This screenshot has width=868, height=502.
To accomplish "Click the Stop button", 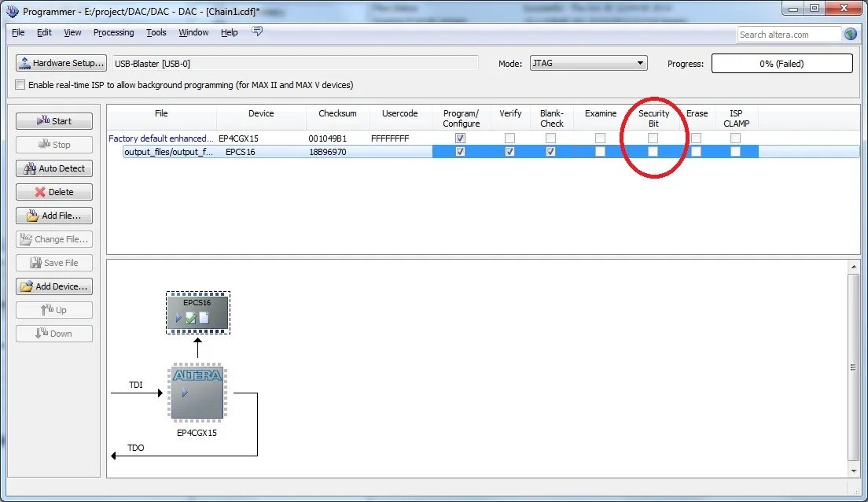I will tap(54, 145).
